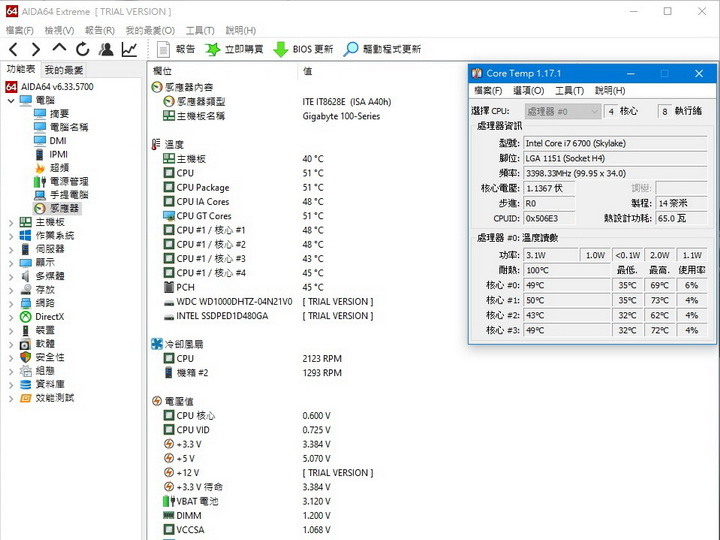Click the AIDA64 forward navigation arrow

[x=36, y=49]
